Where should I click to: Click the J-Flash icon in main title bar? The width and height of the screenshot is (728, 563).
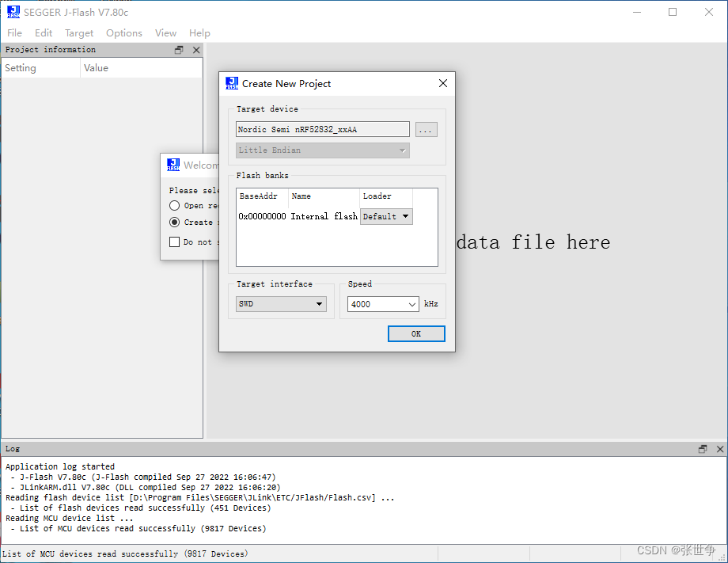coord(13,12)
